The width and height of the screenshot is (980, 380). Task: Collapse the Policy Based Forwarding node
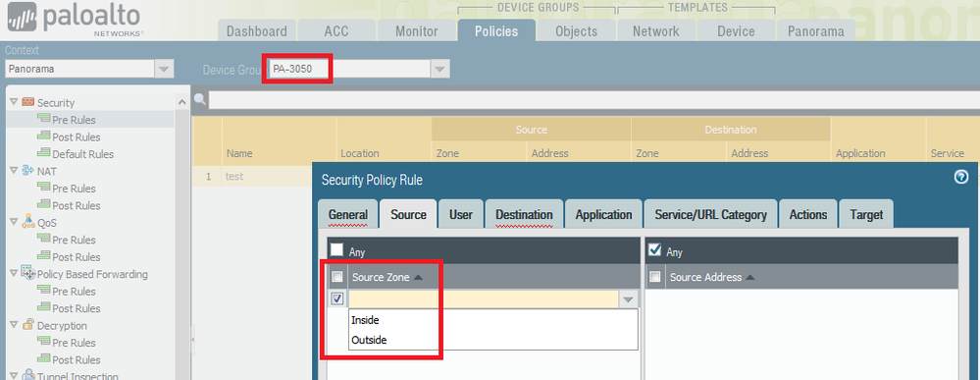[14, 274]
